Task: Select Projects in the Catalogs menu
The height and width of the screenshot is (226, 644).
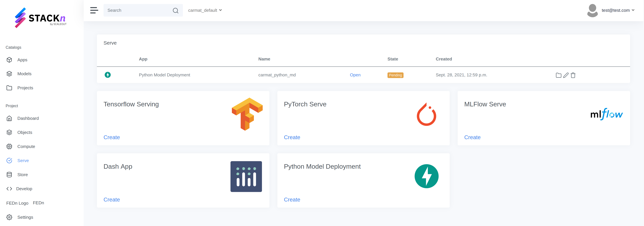Action: click(25, 88)
